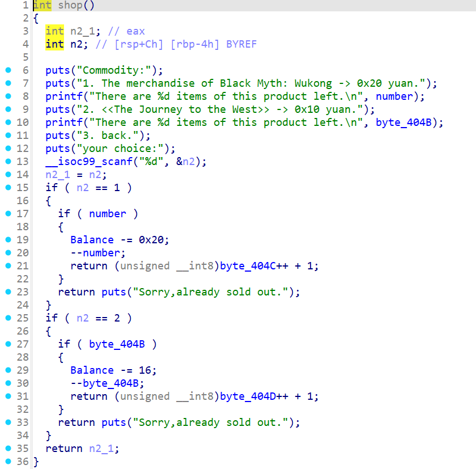
Task: Click the breakpoint dot on line 33
Action: tap(8, 422)
